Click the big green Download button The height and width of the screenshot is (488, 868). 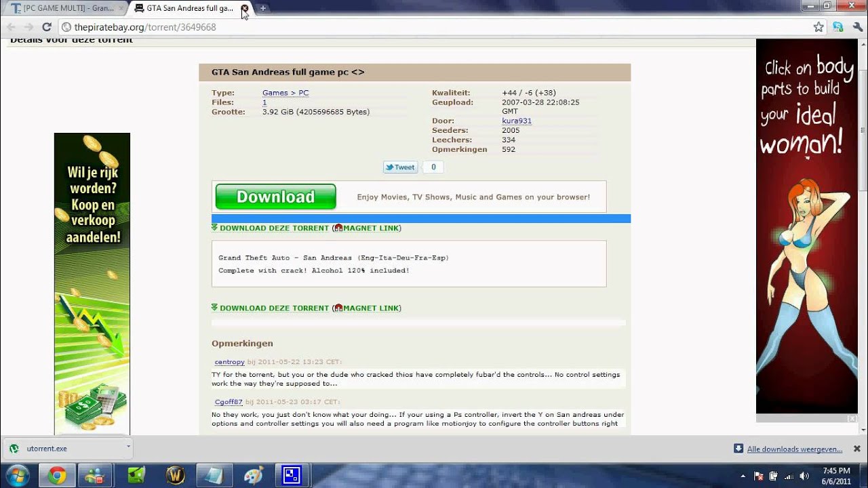275,197
